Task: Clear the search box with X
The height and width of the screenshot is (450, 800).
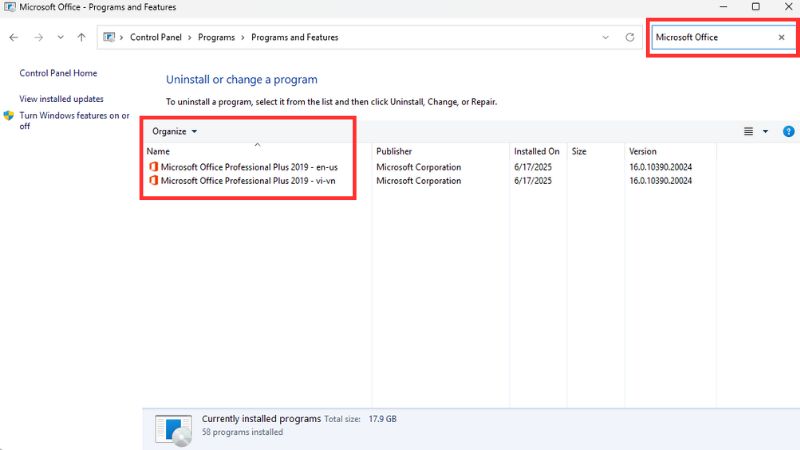Action: 781,37
